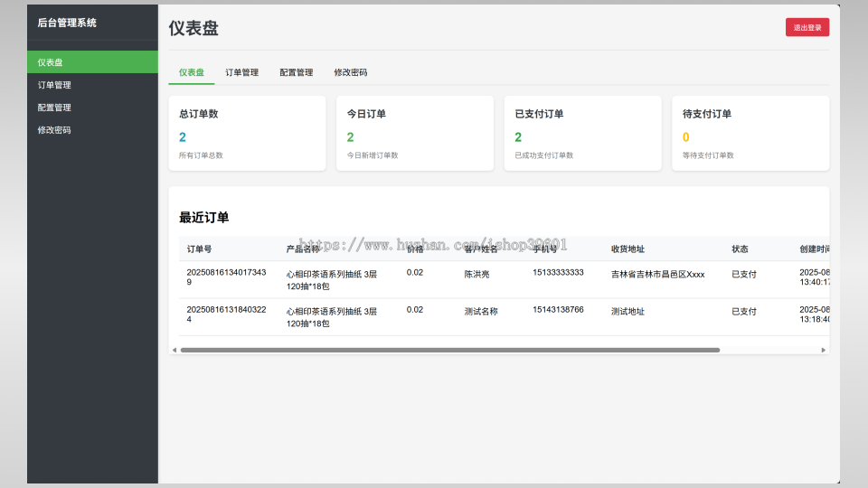868x488 pixels.
Task: Open 修改密码 in the sidebar
Action: [92, 130]
